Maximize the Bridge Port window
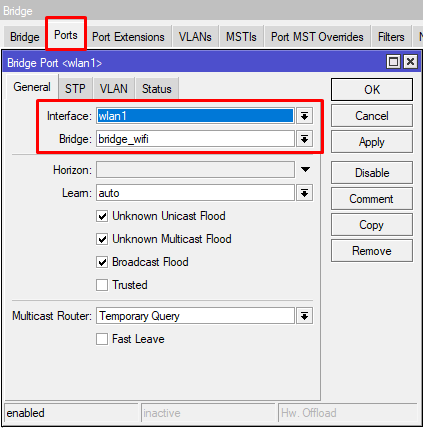Screen dimensions: 423x428 (393, 62)
